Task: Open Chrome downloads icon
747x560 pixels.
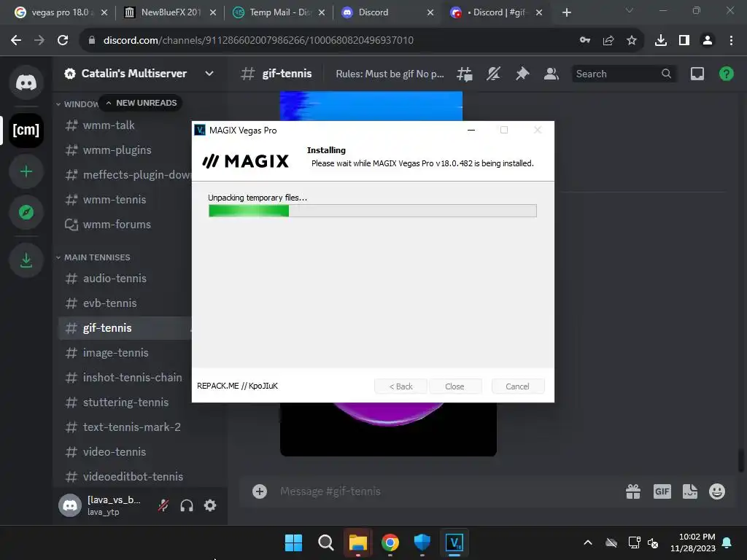Action: [661, 41]
